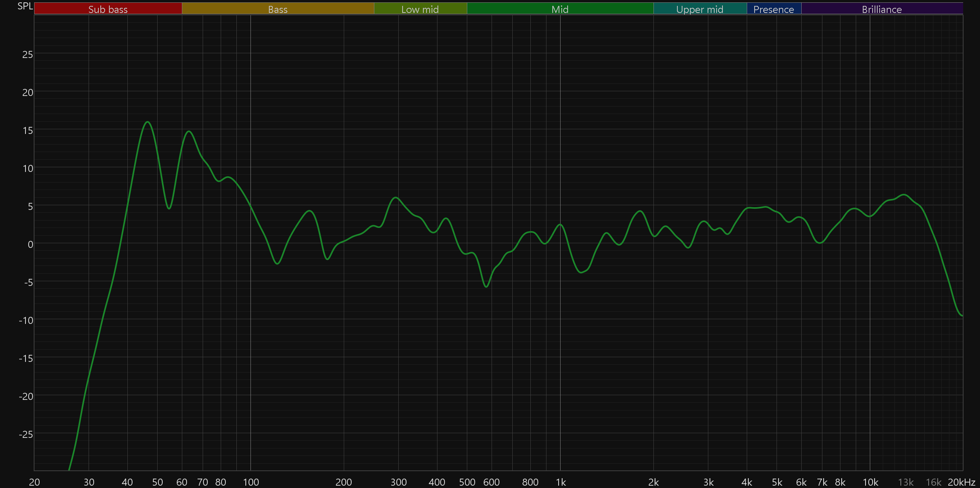Click the -25 dB label on SPL axis
980x488 pixels.
pos(26,434)
